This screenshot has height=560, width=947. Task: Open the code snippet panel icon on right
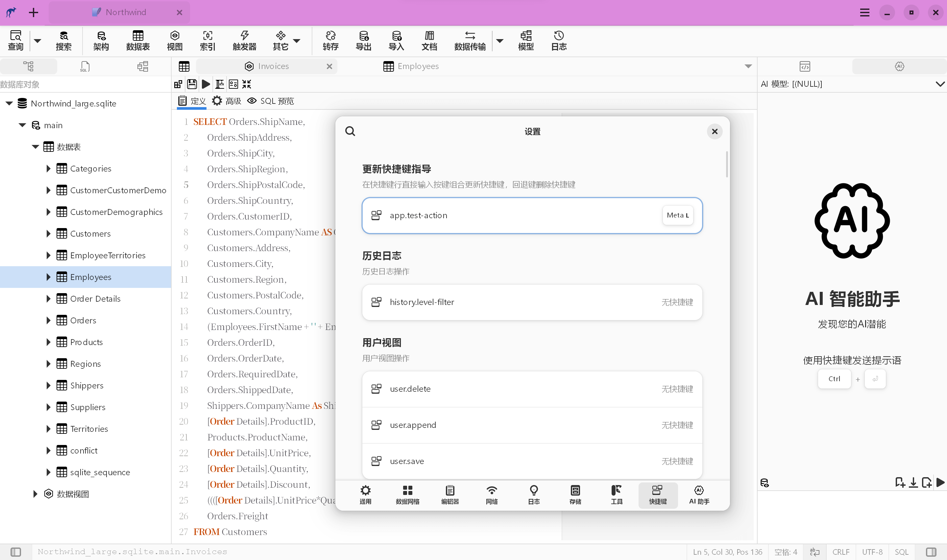[805, 66]
